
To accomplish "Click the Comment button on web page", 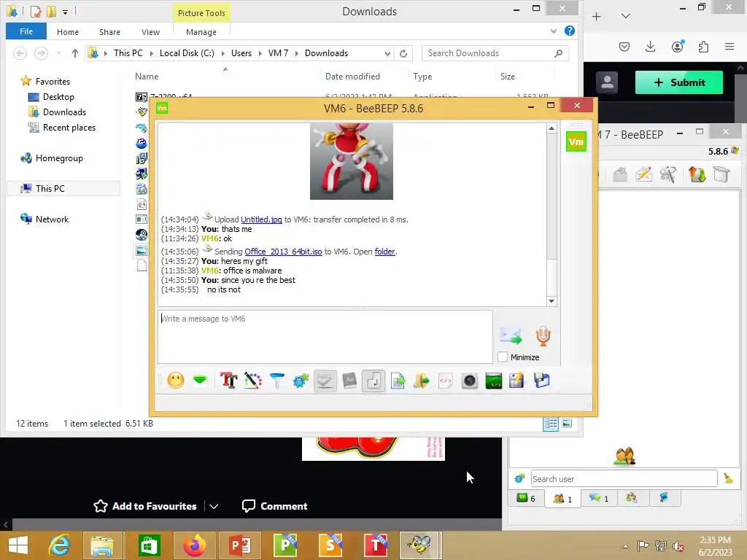I will 275,506.
